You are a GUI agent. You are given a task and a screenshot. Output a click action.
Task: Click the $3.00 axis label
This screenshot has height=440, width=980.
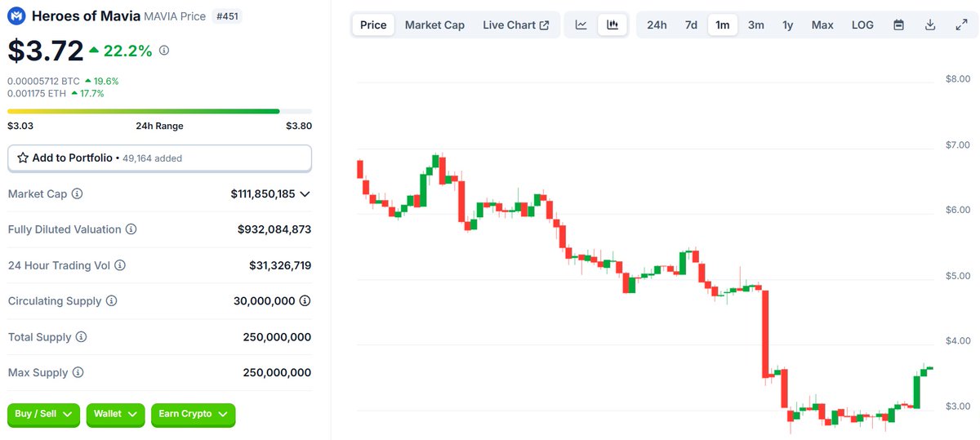(x=957, y=407)
